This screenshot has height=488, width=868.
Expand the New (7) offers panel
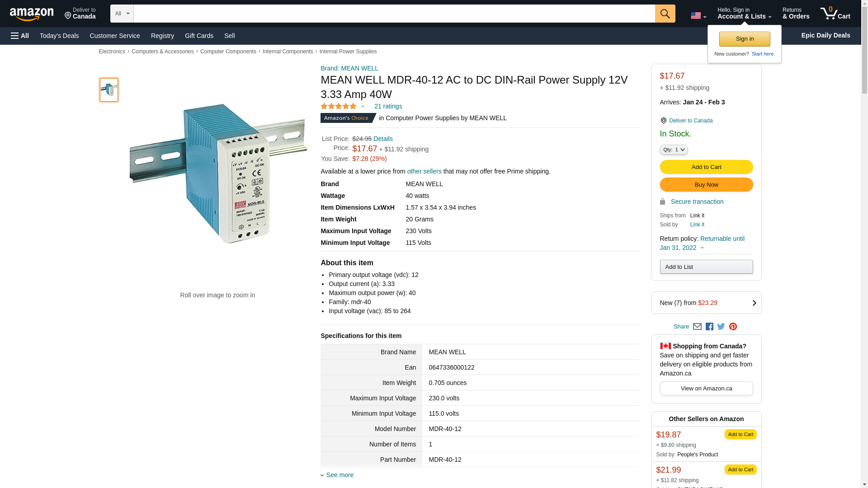706,303
